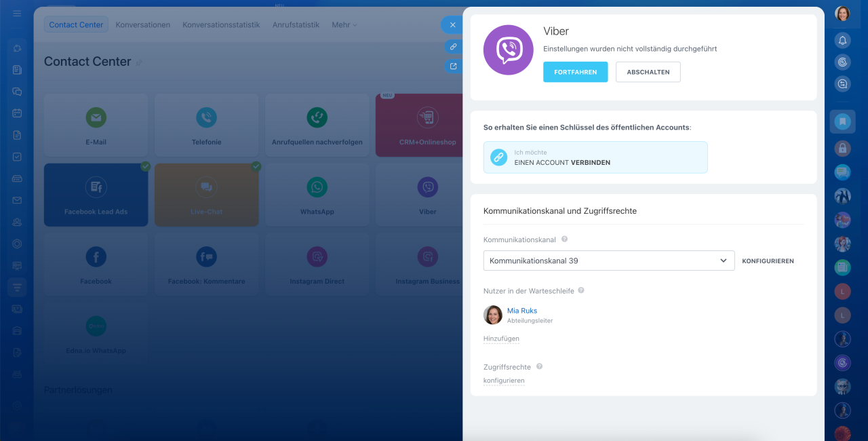Click Mia Ruks avatar photo

(x=493, y=315)
